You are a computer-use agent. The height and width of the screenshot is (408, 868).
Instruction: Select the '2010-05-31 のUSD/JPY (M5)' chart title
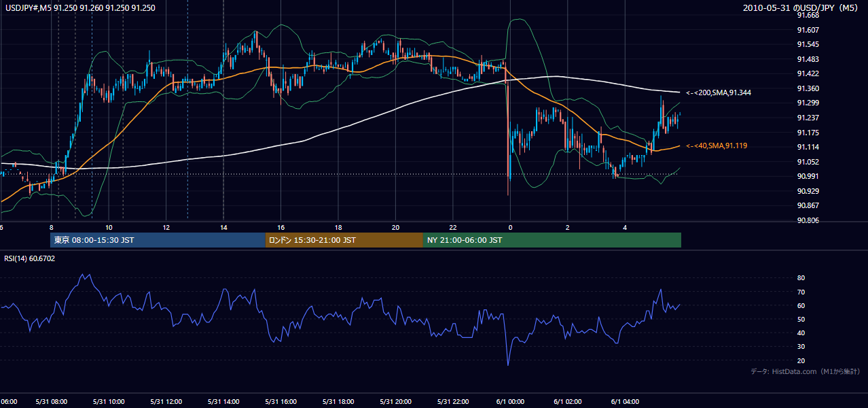[x=801, y=8]
